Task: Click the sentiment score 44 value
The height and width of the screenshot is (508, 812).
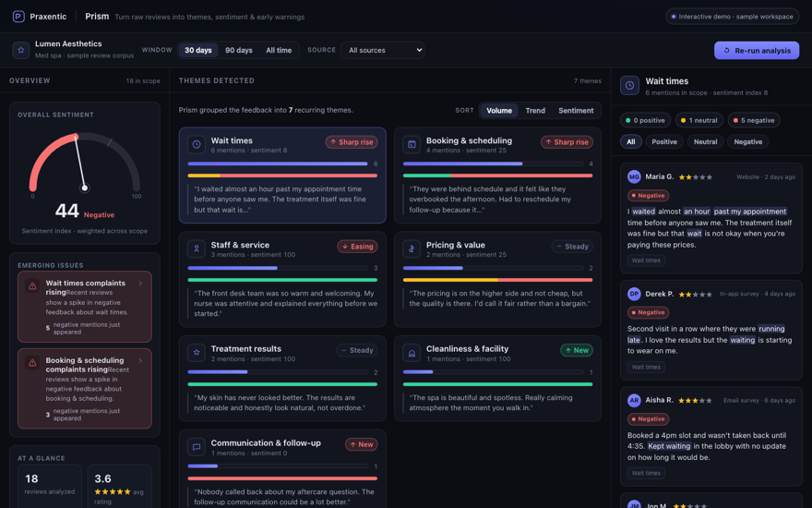Action: click(66, 211)
